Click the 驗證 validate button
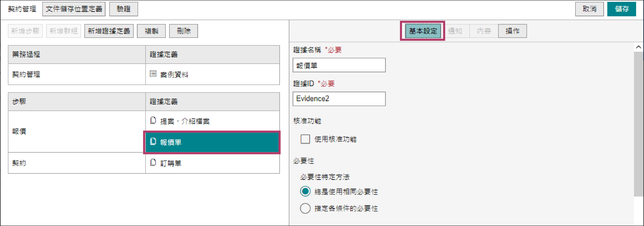The height and width of the screenshot is (226, 644). click(x=123, y=9)
